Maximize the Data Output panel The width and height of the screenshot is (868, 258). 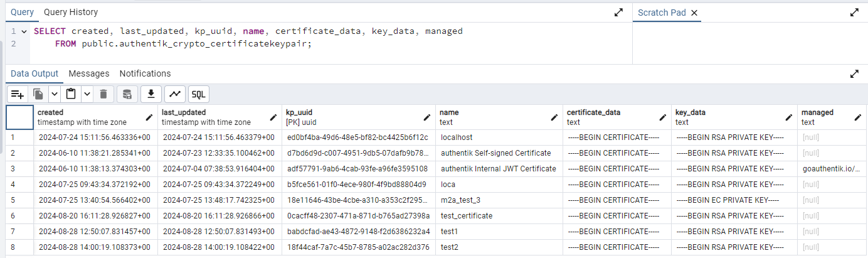[854, 73]
